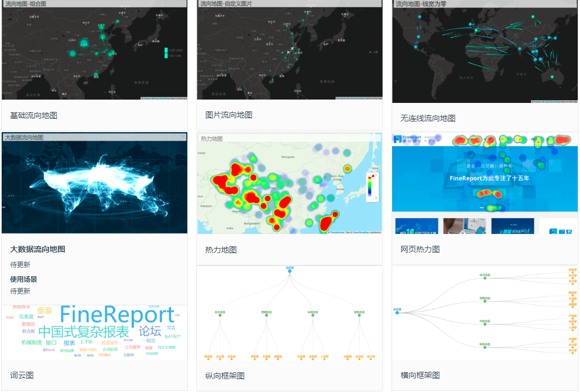Viewport: 580px width, 392px height.
Task: Click the 纵向框架图 title link
Action: [x=225, y=376]
